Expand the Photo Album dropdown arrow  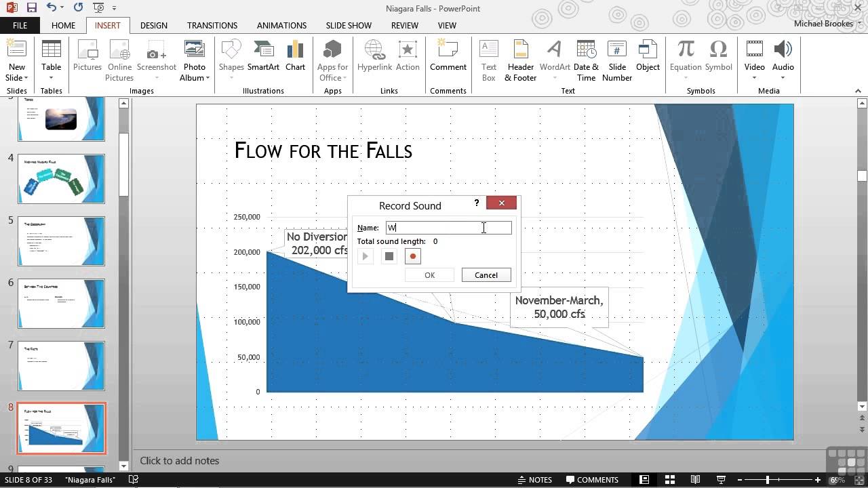pos(208,78)
